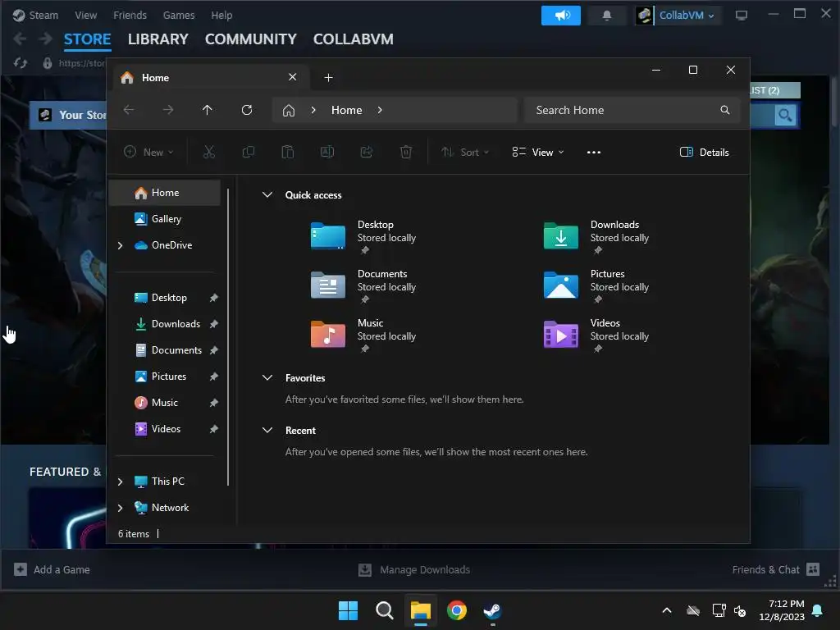Unpin Desktop from the navigation pane
The width and height of the screenshot is (840, 630).
click(x=214, y=298)
